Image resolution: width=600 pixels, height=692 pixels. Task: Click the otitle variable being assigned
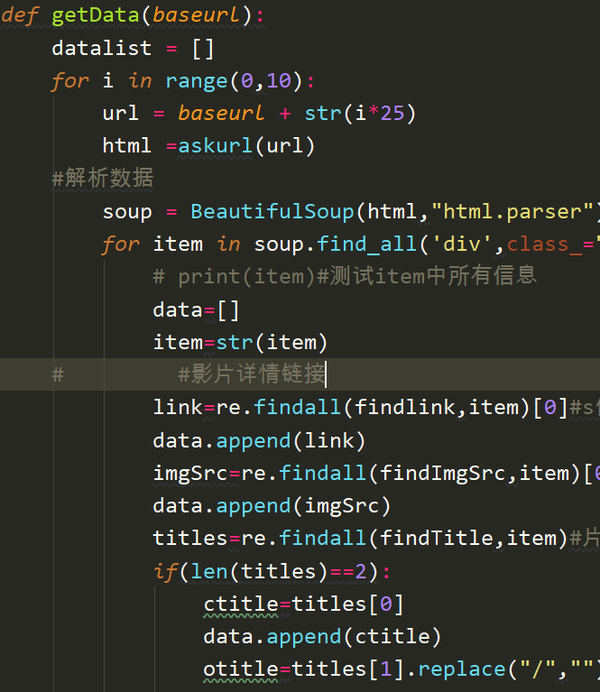point(241,669)
